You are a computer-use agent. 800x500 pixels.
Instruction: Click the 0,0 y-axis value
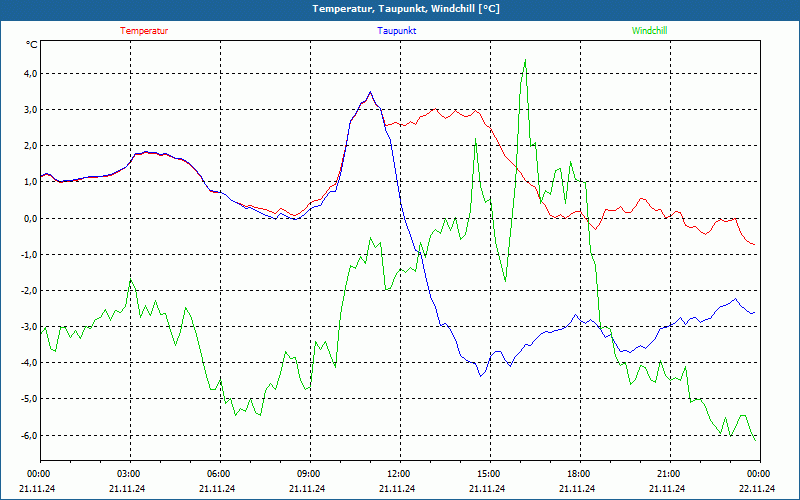(30, 218)
